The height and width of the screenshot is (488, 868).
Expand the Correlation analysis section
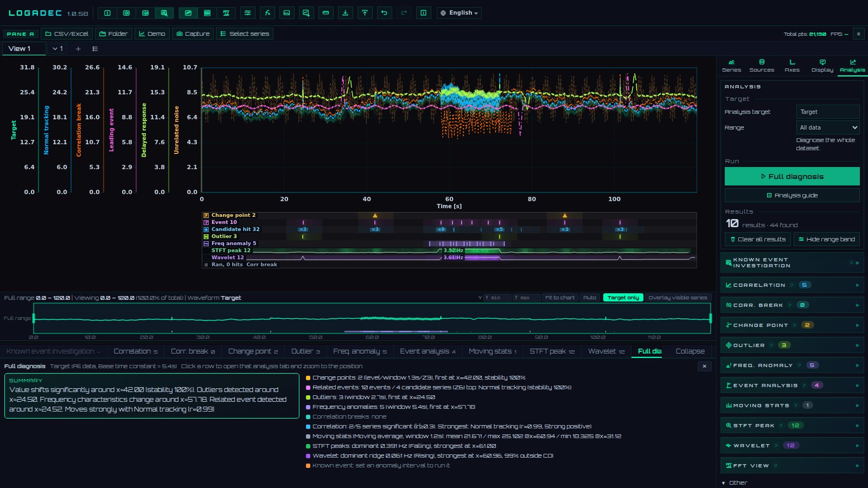[x=792, y=285]
